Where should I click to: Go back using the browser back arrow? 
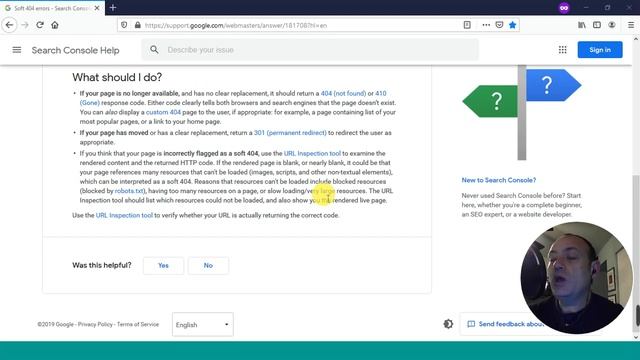coord(9,25)
